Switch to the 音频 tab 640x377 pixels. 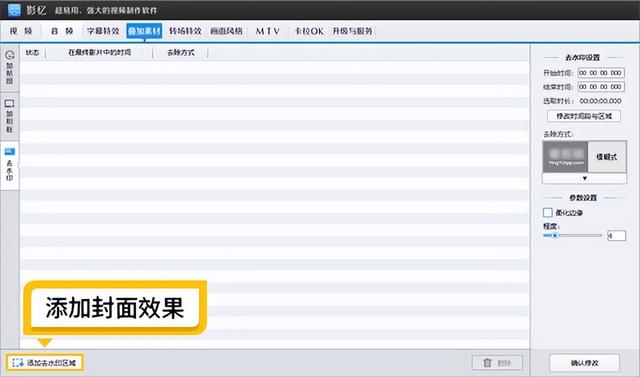62,31
